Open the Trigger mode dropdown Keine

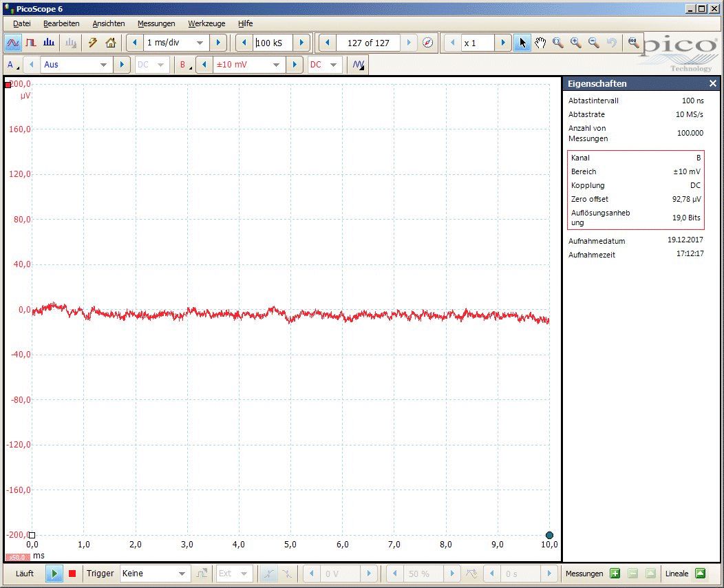click(154, 574)
